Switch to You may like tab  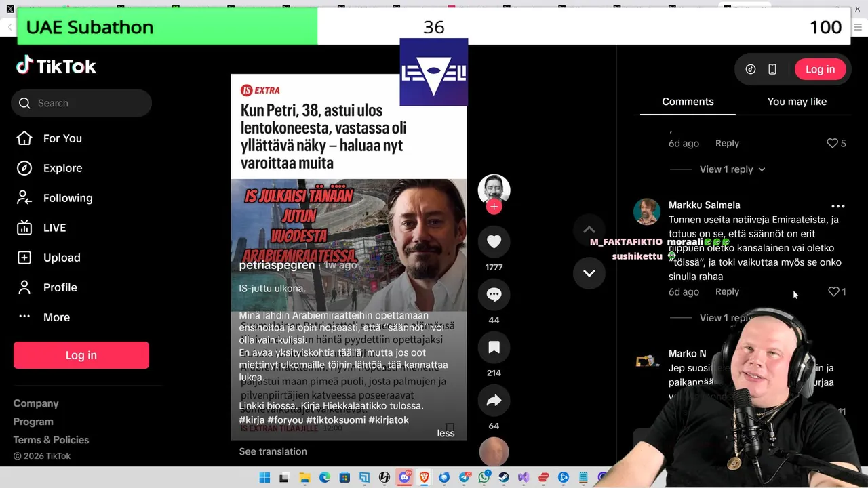pyautogui.click(x=797, y=102)
